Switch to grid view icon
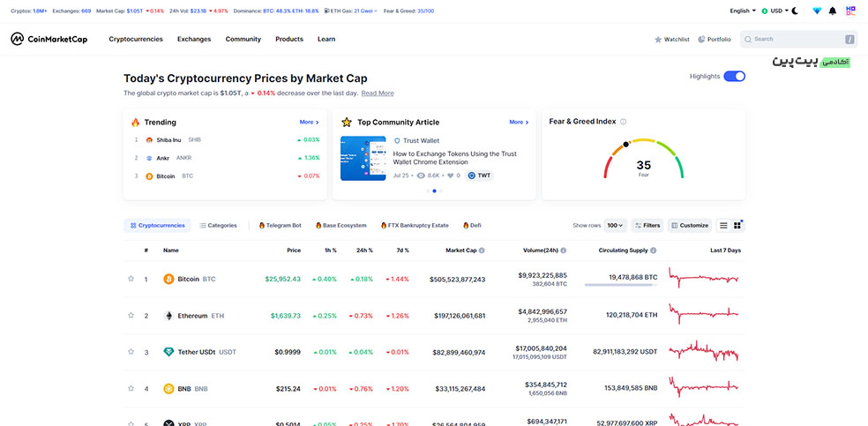This screenshot has width=868, height=426. click(x=737, y=225)
